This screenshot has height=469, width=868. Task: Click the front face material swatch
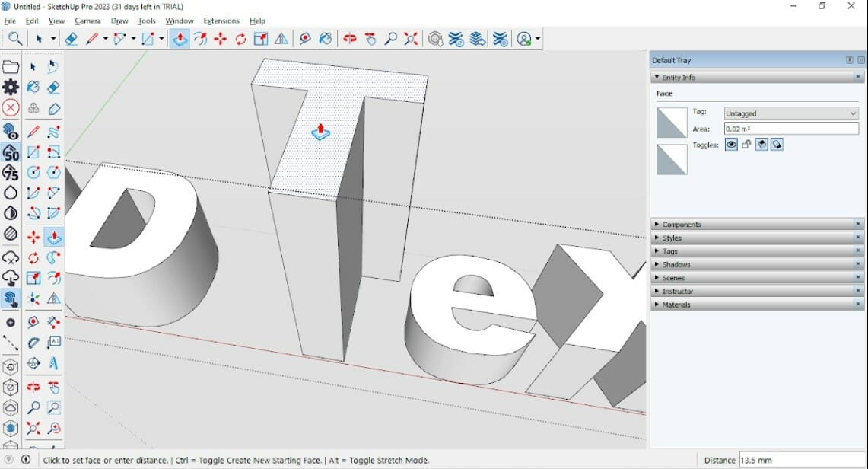(x=672, y=123)
